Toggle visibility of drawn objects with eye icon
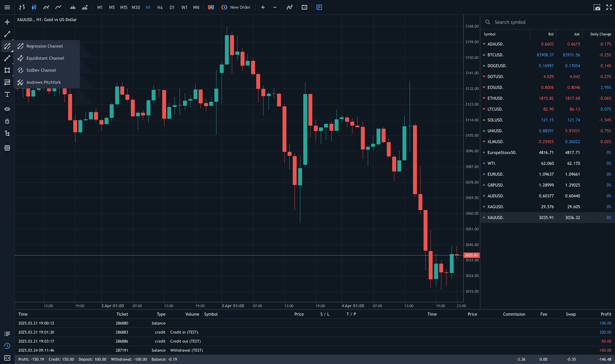The width and height of the screenshot is (615, 364). tap(7, 109)
